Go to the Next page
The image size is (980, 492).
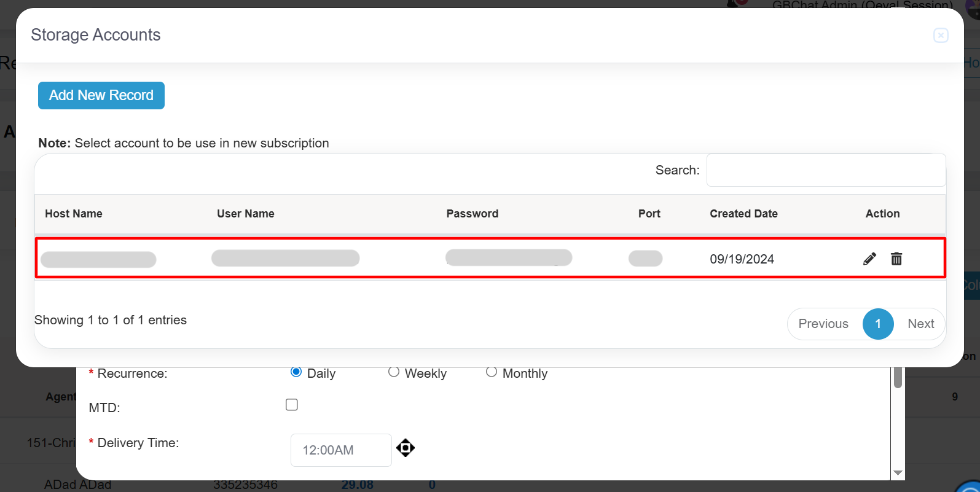point(920,324)
